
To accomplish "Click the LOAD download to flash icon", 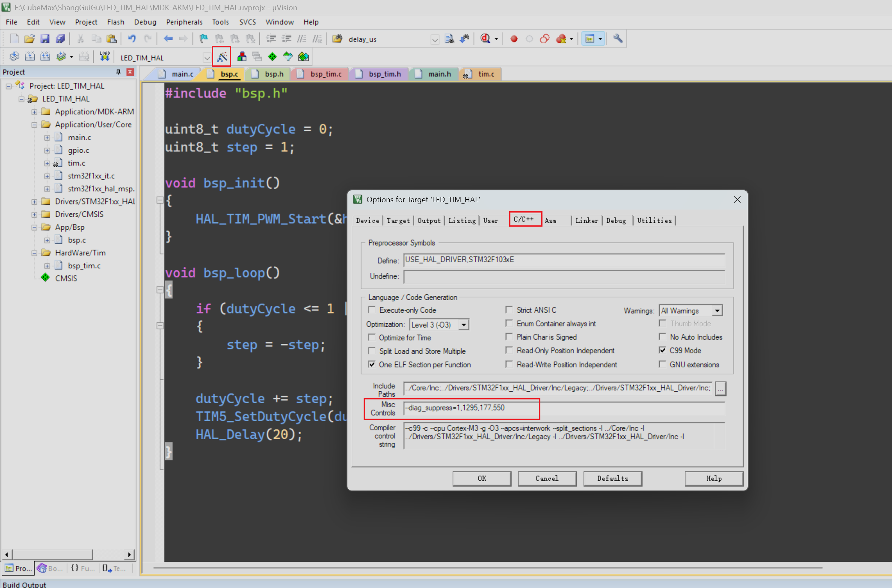I will point(105,57).
